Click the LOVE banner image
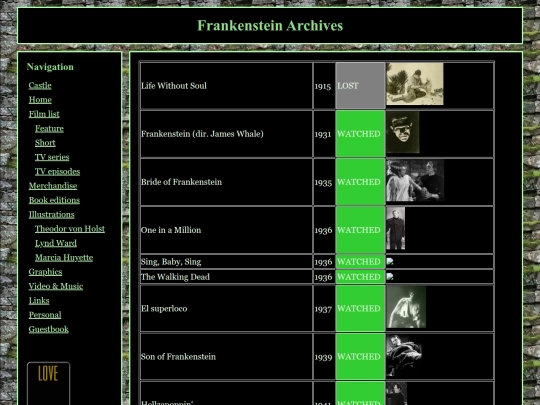 tap(49, 383)
